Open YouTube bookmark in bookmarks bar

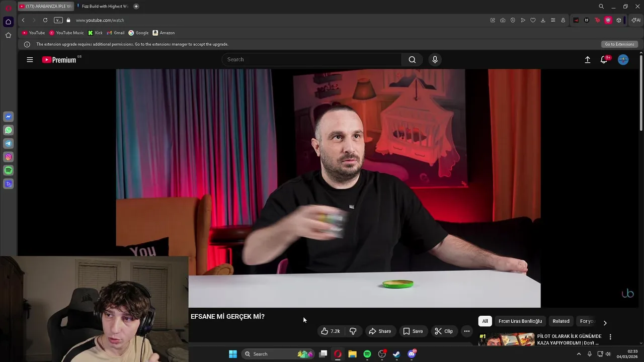tap(34, 33)
